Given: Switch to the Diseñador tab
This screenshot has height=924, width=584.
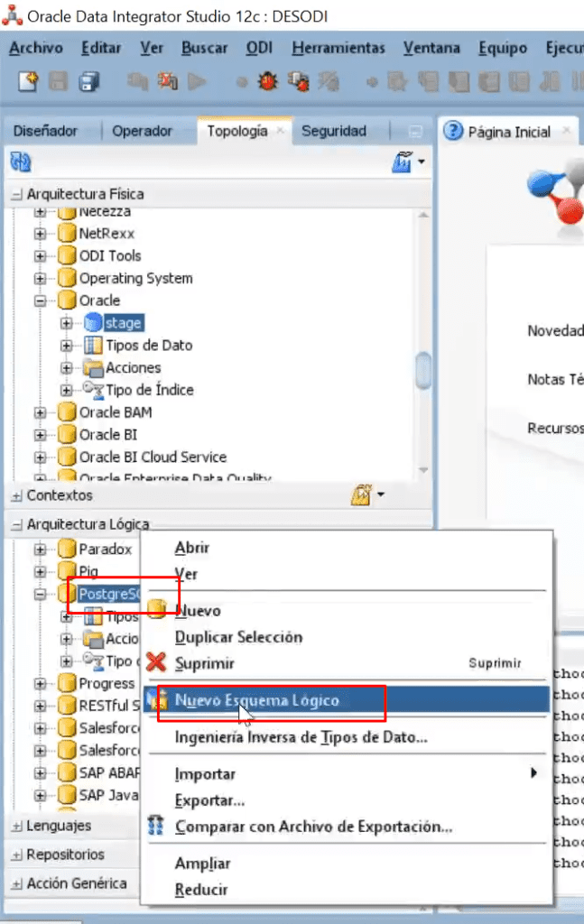Looking at the screenshot, I should click(x=45, y=131).
